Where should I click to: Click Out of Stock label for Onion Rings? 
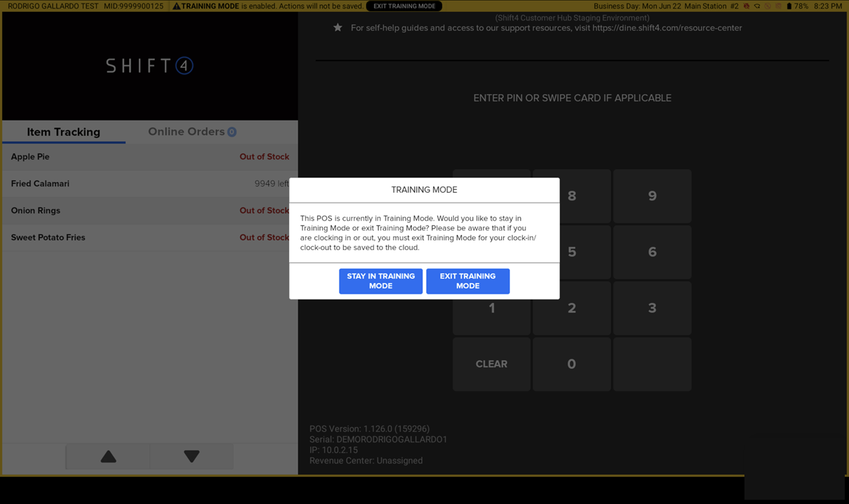[x=264, y=210]
